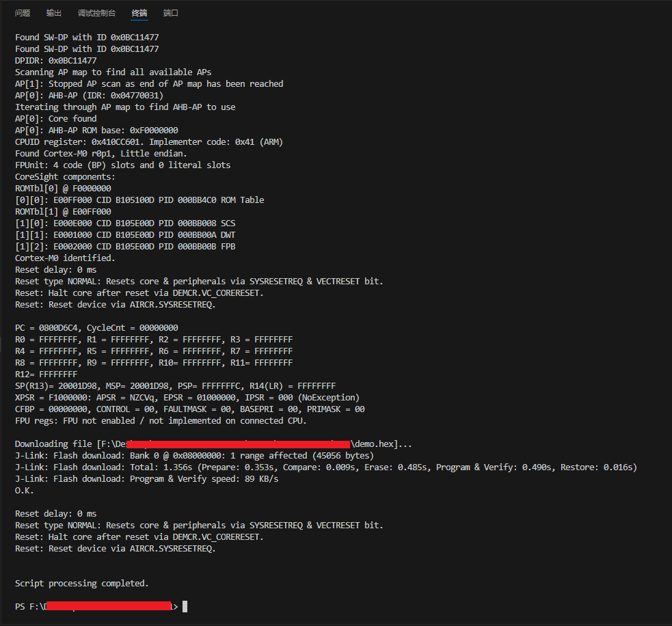Click the register line starting with 'R0 = FFFFFFFF'
The image size is (672, 626).
coord(154,339)
